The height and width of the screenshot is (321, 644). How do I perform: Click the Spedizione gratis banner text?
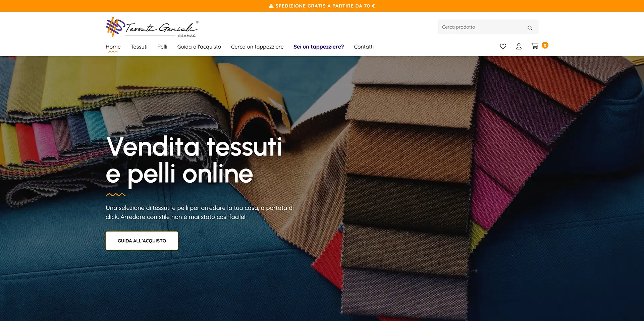click(325, 6)
